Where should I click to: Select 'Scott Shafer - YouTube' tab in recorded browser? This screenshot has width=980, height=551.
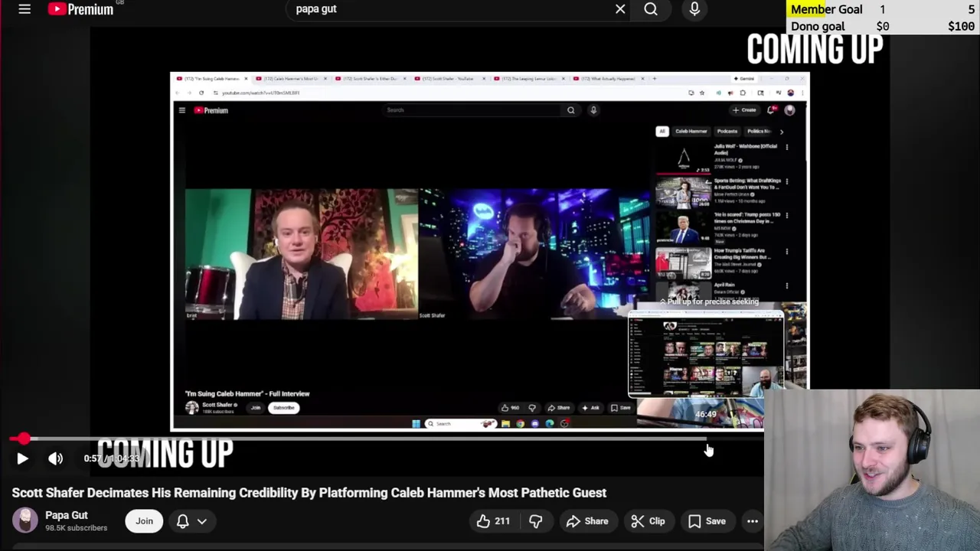(x=449, y=79)
